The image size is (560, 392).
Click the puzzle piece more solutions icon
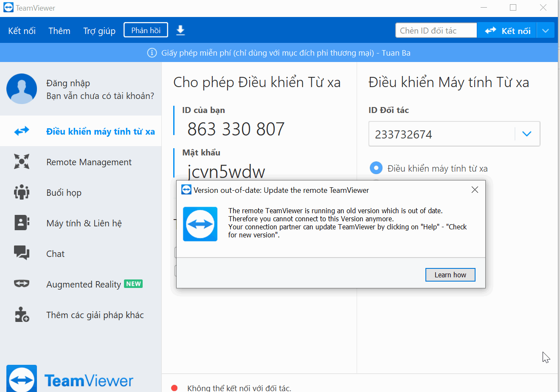[x=22, y=314]
